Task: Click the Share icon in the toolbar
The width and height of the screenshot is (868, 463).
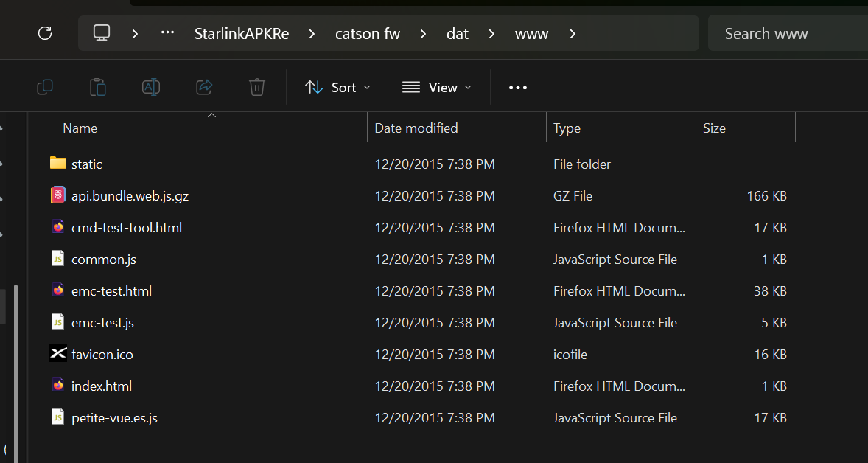Action: (204, 88)
